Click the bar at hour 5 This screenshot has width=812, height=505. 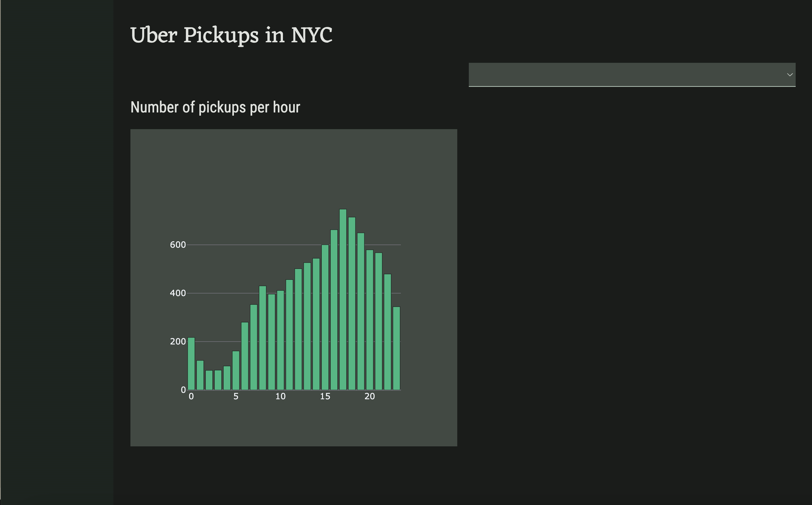click(236, 371)
